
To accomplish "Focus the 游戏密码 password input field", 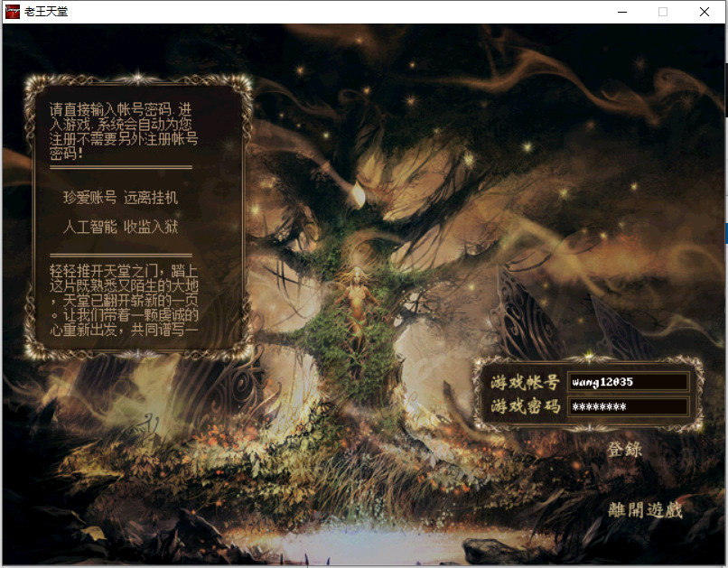I will pyautogui.click(x=628, y=407).
